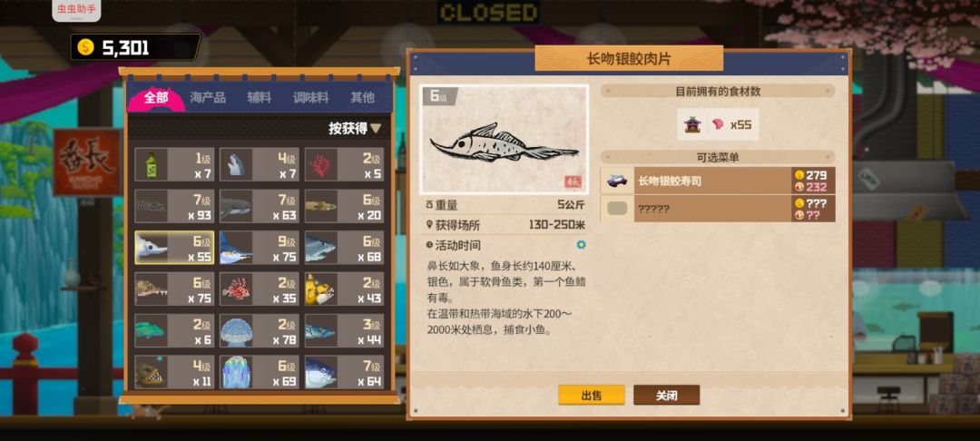Select the tuna ingredient x64

[x=344, y=372]
